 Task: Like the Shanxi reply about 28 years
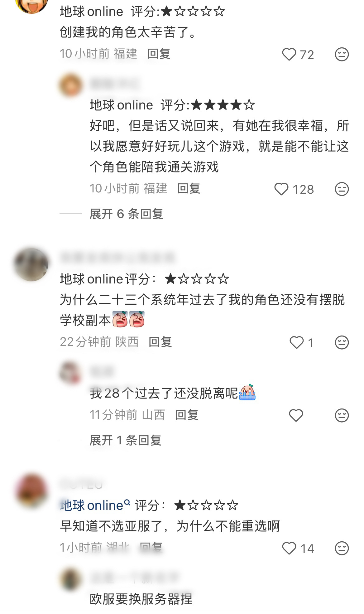(296, 415)
